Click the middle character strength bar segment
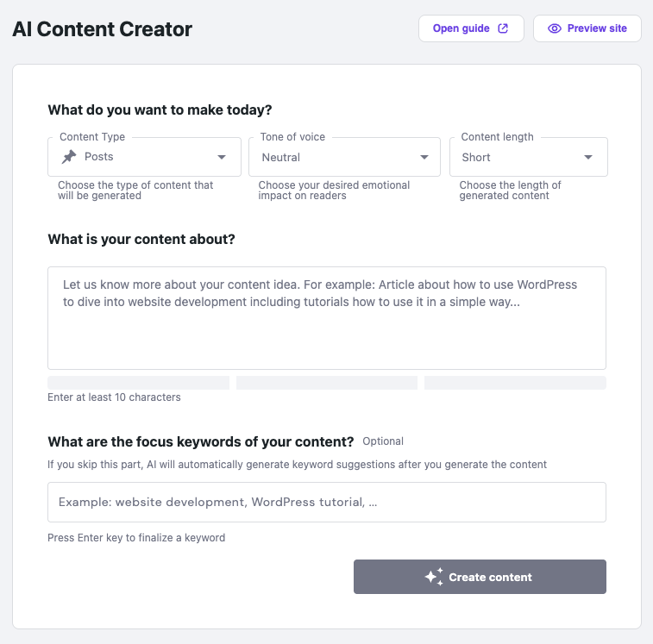This screenshot has height=644, width=653. pos(327,383)
